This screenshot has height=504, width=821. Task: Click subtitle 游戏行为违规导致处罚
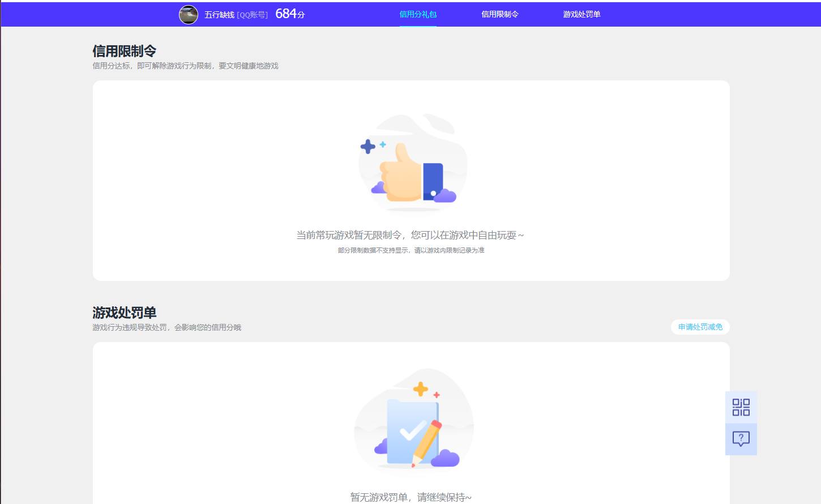pyautogui.click(x=130, y=327)
